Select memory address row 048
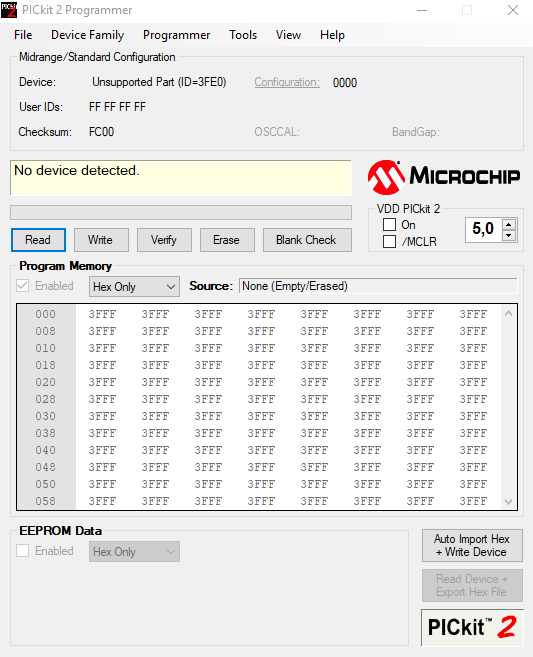Screen dimensions: 533x657 46,467
